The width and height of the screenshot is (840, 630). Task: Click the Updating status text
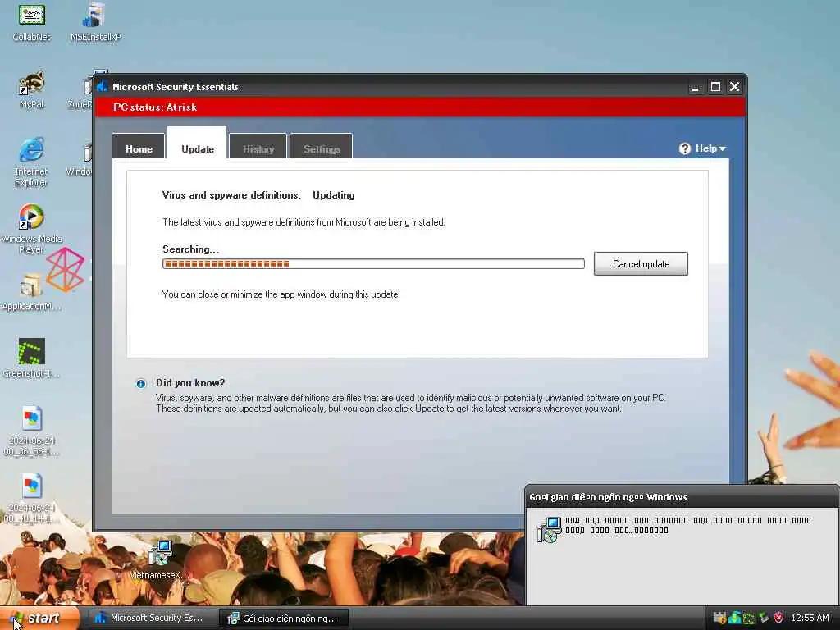(334, 195)
